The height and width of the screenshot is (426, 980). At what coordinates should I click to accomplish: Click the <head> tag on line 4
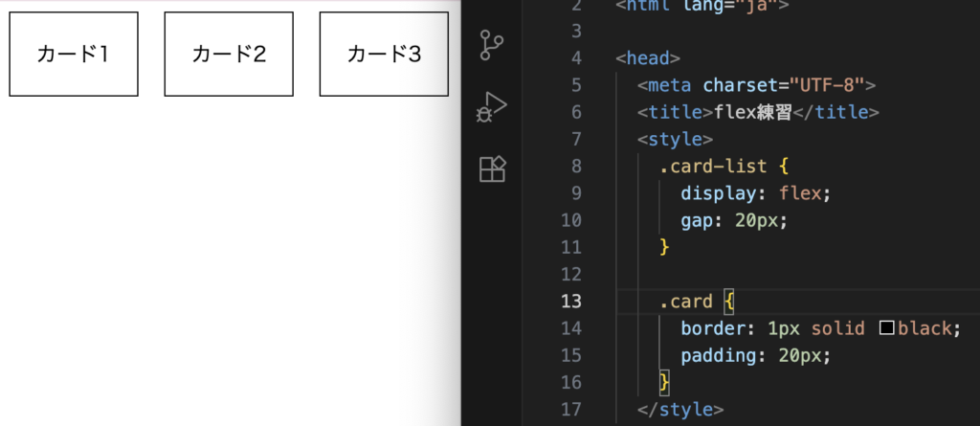tap(648, 58)
